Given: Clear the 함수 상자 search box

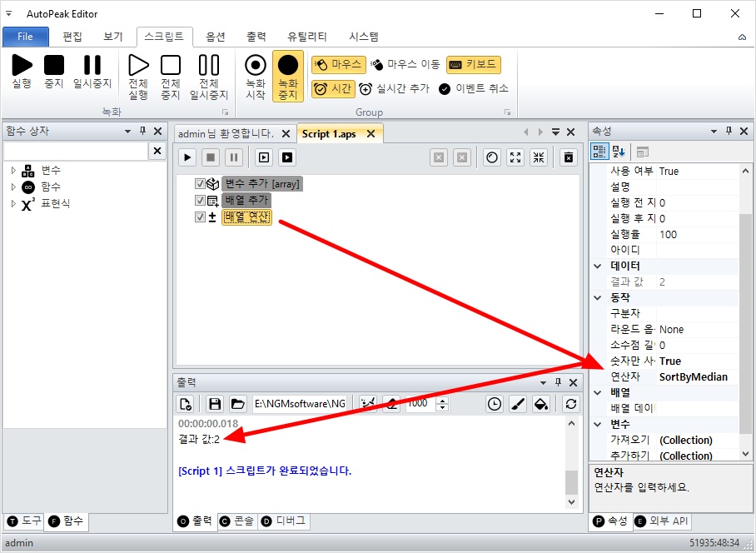Looking at the screenshot, I should point(157,151).
